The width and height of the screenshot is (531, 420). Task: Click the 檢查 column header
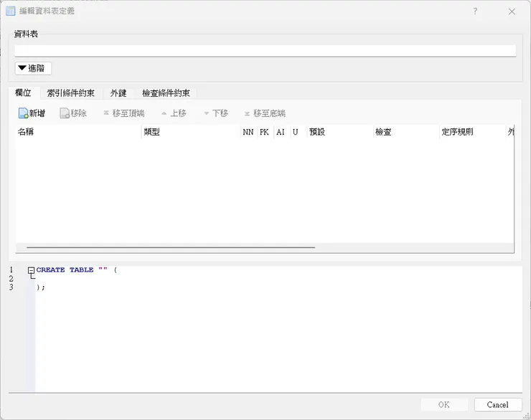[x=405, y=132]
